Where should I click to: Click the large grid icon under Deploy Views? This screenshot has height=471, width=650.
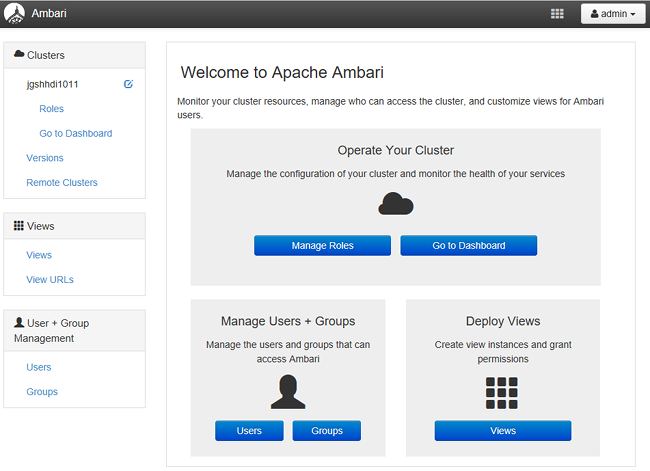(x=502, y=392)
